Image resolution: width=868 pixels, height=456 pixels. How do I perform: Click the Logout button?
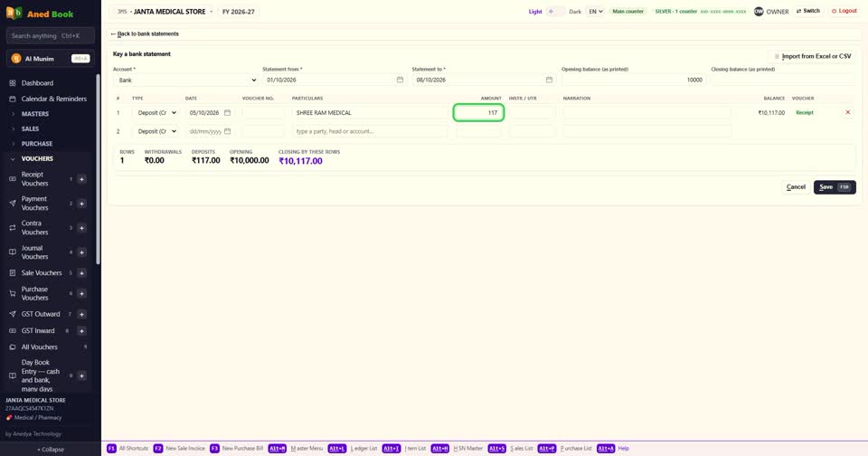click(844, 11)
